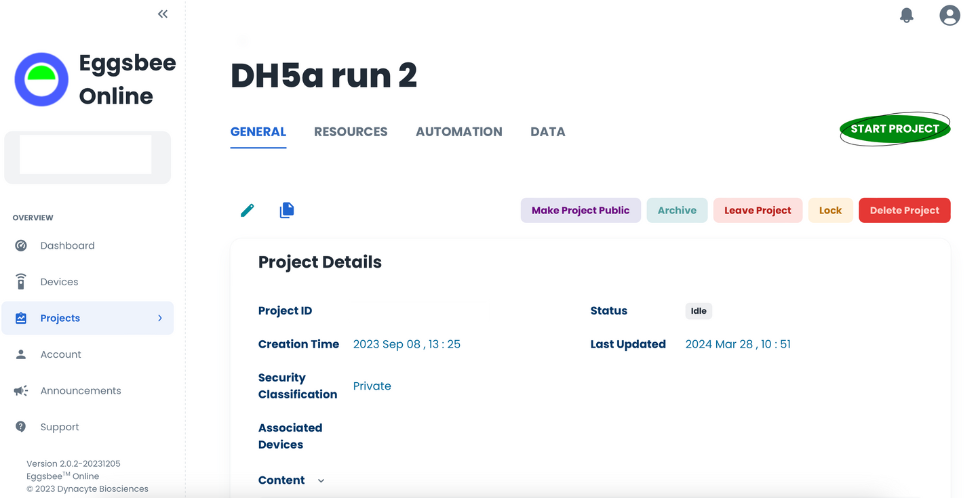This screenshot has height=498, width=980.
Task: Switch to the Automation tab
Action: [x=458, y=132]
